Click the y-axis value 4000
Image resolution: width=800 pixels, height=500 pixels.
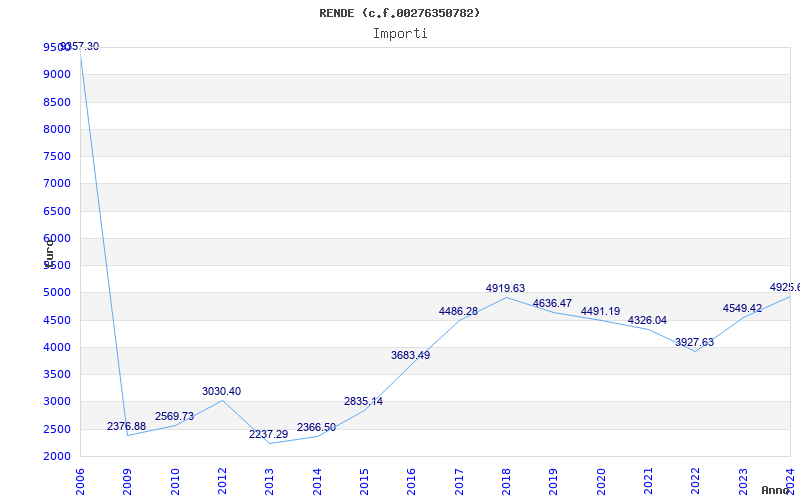coord(57,347)
